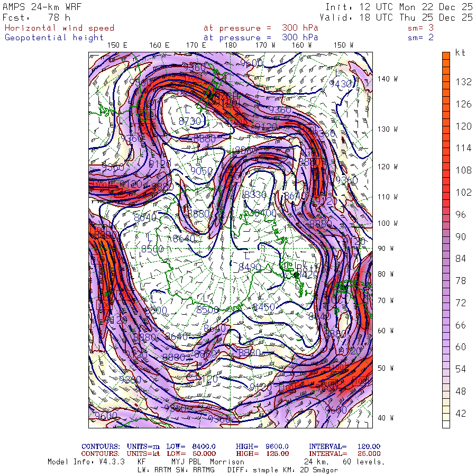Click the 'Init: 12 UTC Mon 22 Dec 25' line
The height and width of the screenshot is (476, 476).
point(399,7)
